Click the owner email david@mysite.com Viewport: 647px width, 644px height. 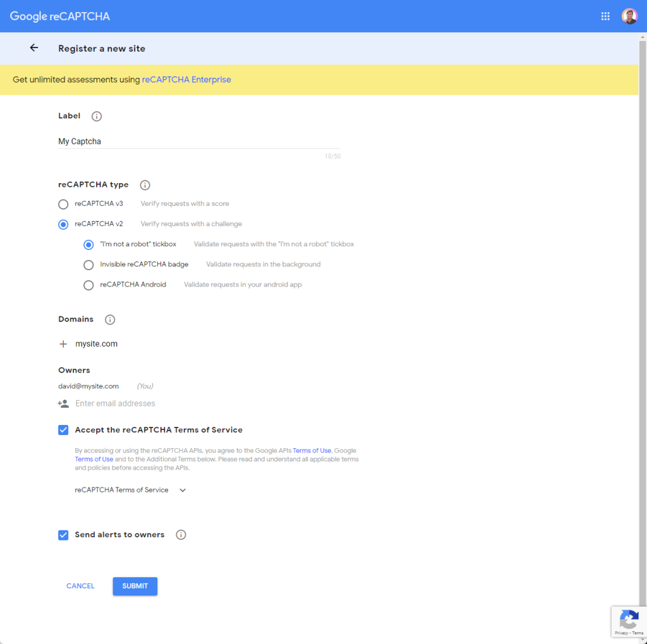click(x=88, y=386)
